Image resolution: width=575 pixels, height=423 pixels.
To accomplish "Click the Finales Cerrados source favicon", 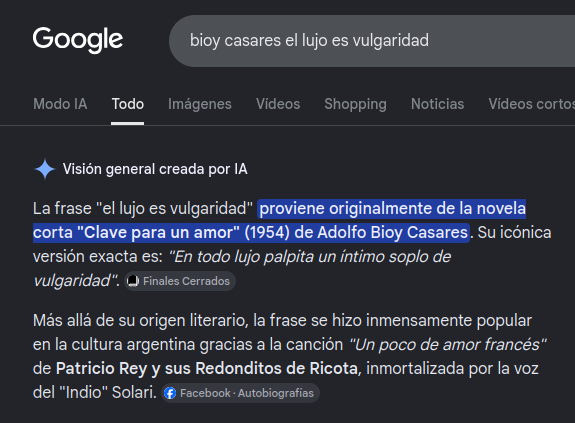I will 133,281.
